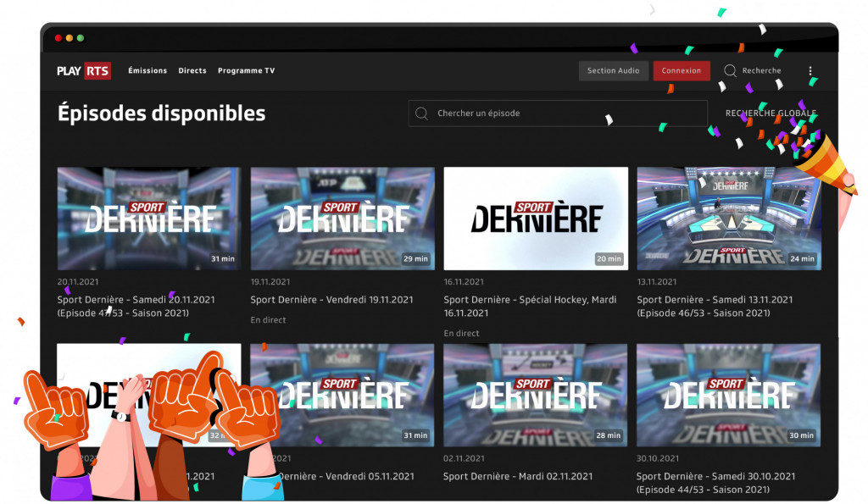This screenshot has width=868, height=504.
Task: Click title Sport Dernière - Mardi 02.11.2021
Action: click(x=518, y=476)
